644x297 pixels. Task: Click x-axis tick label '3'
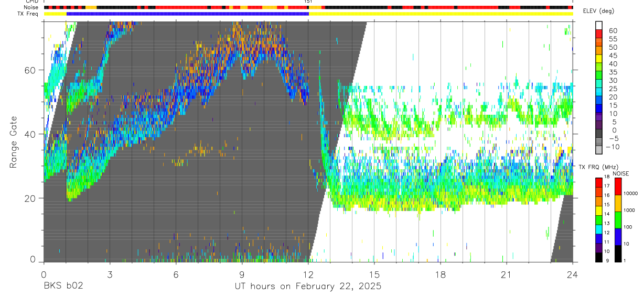click(x=109, y=274)
